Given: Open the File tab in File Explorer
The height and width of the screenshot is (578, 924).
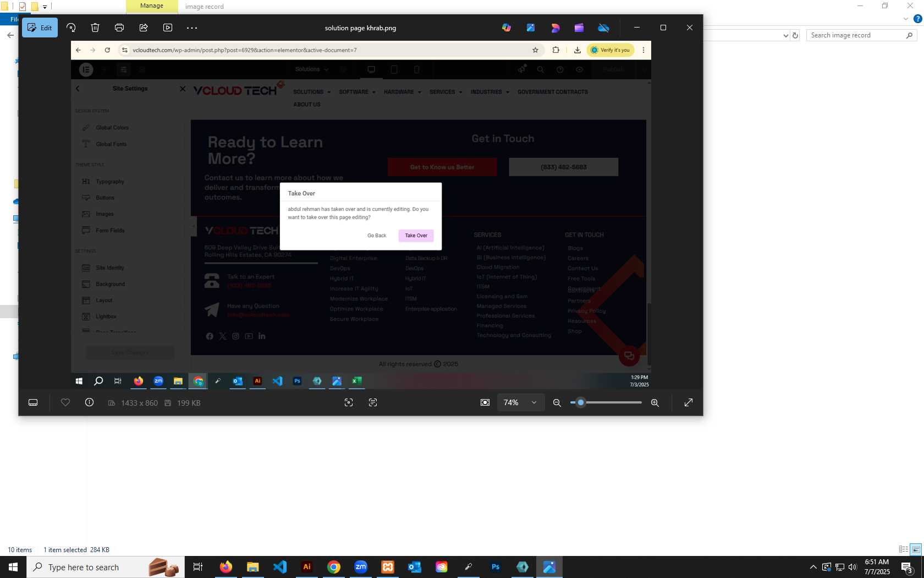Looking at the screenshot, I should pos(14,19).
